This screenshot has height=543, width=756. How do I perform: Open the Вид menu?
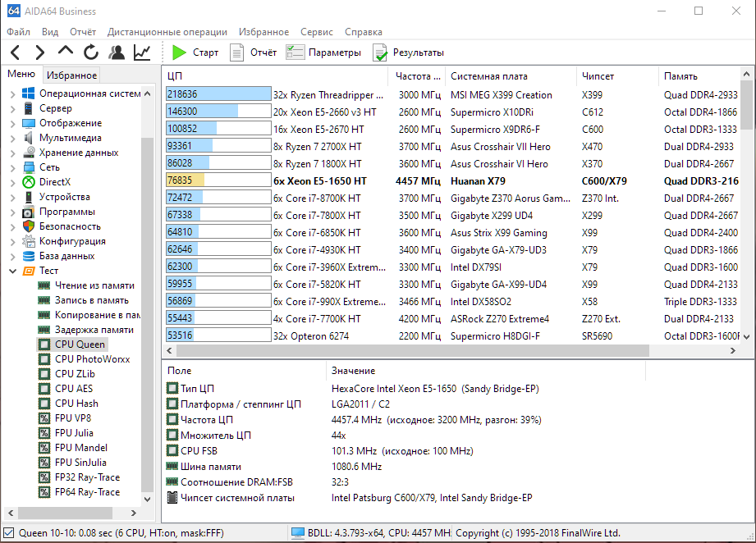49,32
